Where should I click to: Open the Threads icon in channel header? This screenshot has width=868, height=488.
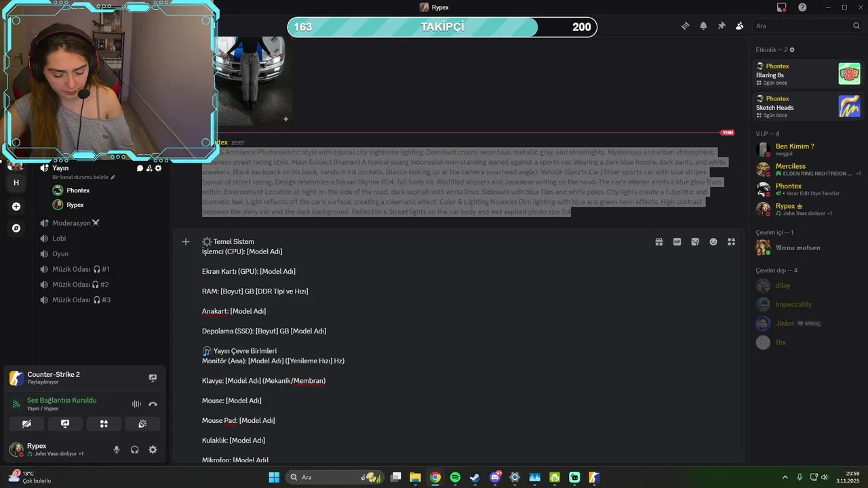tap(685, 26)
